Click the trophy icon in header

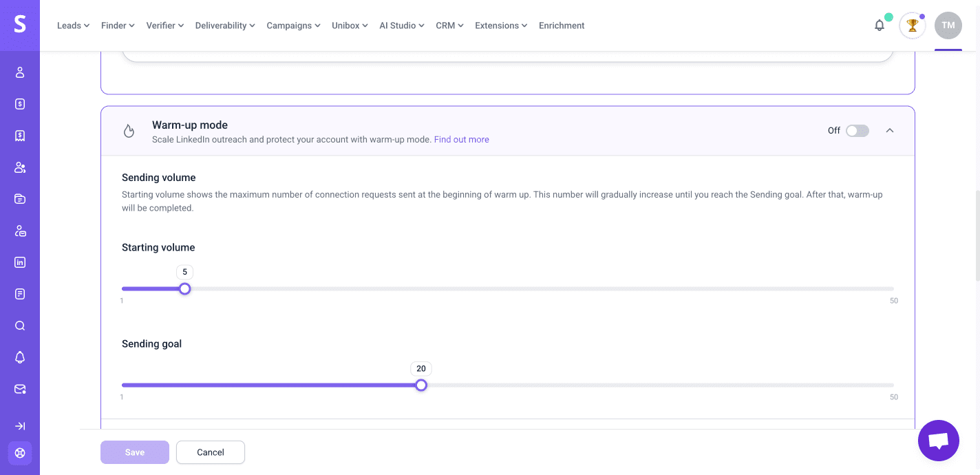(x=913, y=25)
